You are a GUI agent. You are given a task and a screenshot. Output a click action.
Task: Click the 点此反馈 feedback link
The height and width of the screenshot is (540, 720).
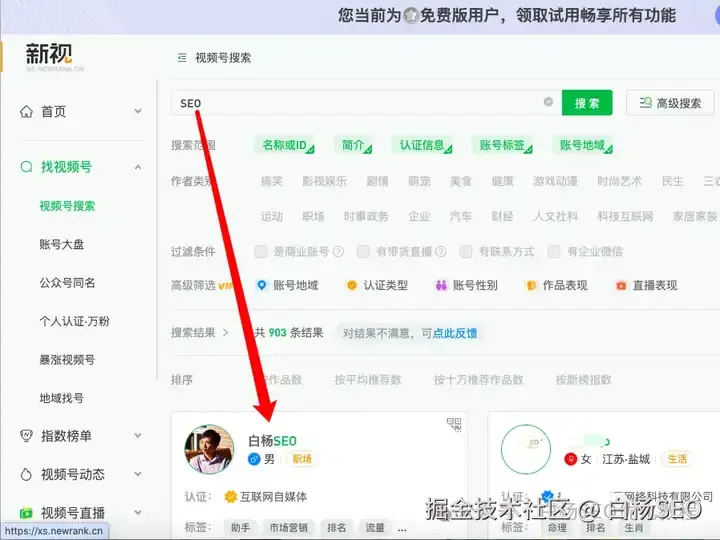(x=455, y=333)
